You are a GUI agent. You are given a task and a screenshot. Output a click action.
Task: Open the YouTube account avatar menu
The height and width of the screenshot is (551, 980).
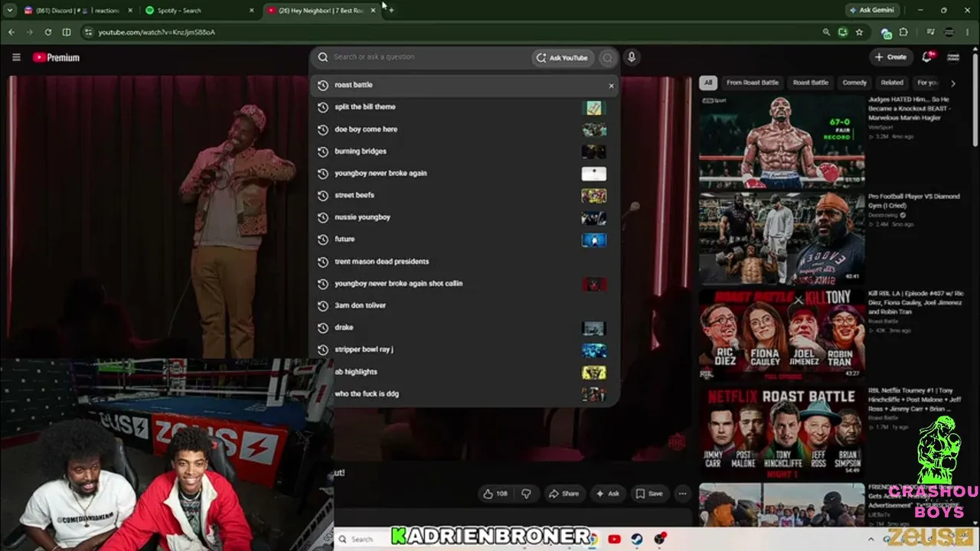(953, 57)
